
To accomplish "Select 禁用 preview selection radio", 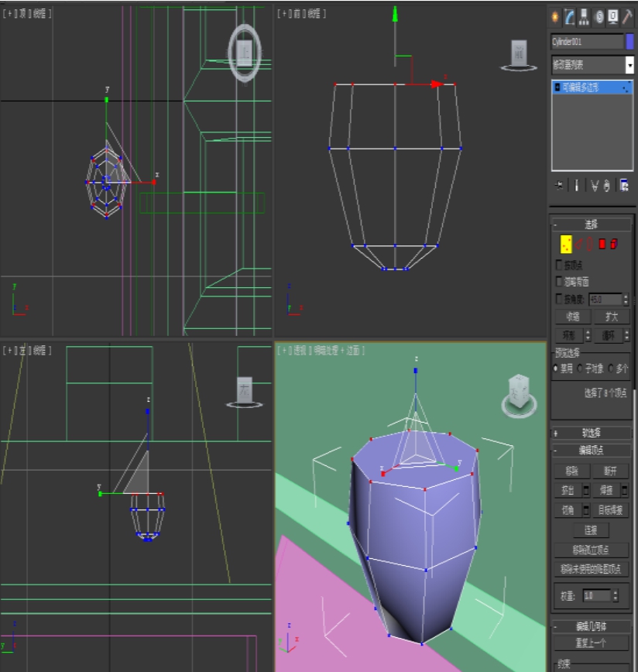I will click(x=556, y=369).
